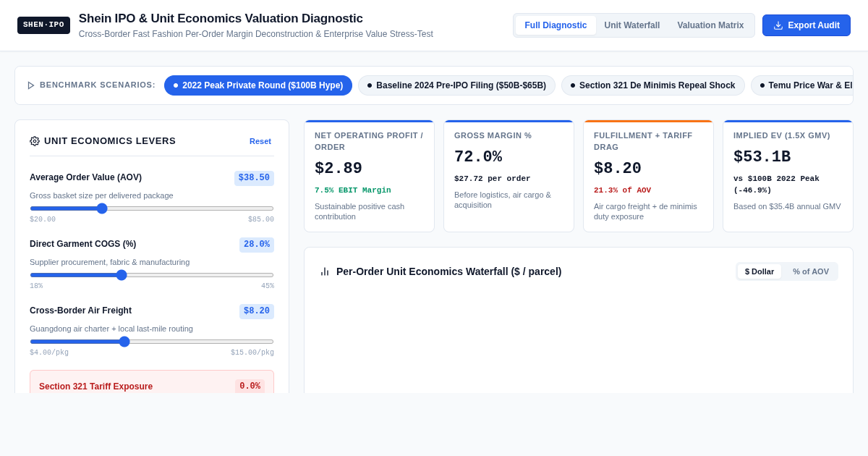Click the $53.1B implied EV value
The height and width of the screenshot is (456, 868).
point(762,157)
